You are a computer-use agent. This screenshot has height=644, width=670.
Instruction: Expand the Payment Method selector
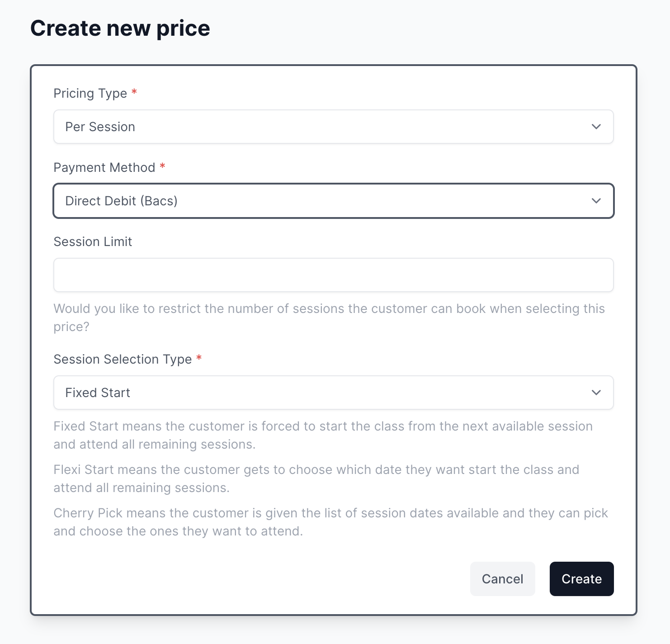pos(334,201)
